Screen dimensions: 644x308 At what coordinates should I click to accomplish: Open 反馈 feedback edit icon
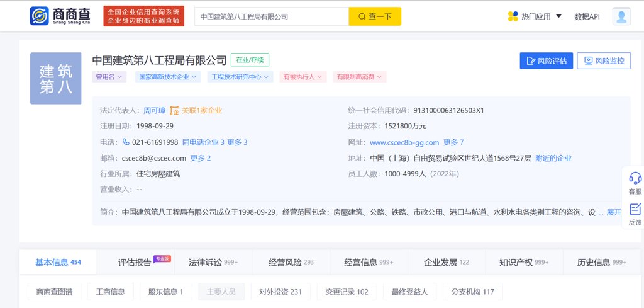[635, 209]
